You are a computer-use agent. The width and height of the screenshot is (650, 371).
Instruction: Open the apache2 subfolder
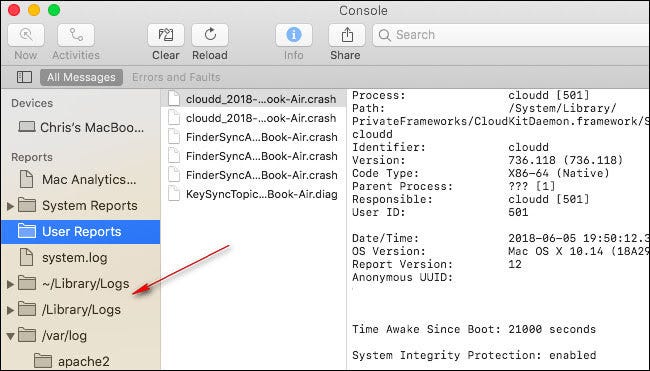tap(81, 361)
